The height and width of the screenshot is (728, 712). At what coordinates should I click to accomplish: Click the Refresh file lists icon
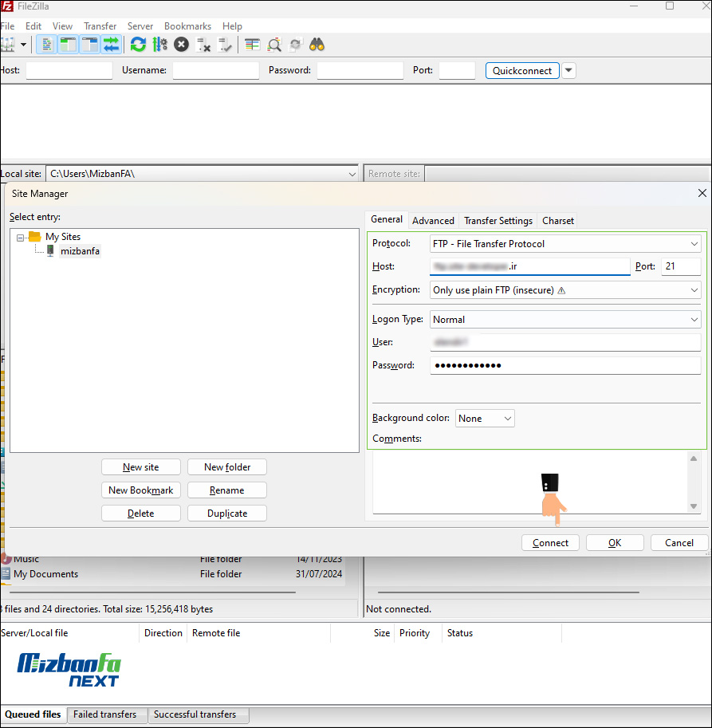click(138, 45)
